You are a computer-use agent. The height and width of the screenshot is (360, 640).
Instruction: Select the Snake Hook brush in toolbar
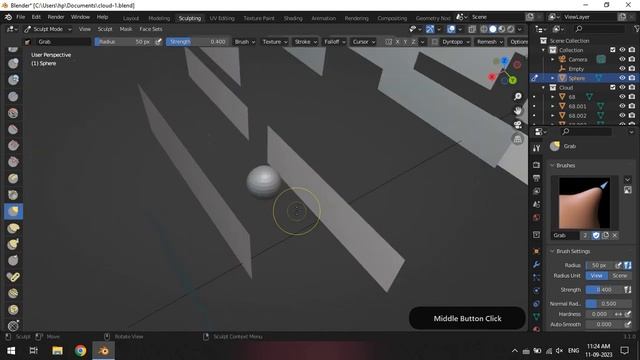pyautogui.click(x=13, y=244)
